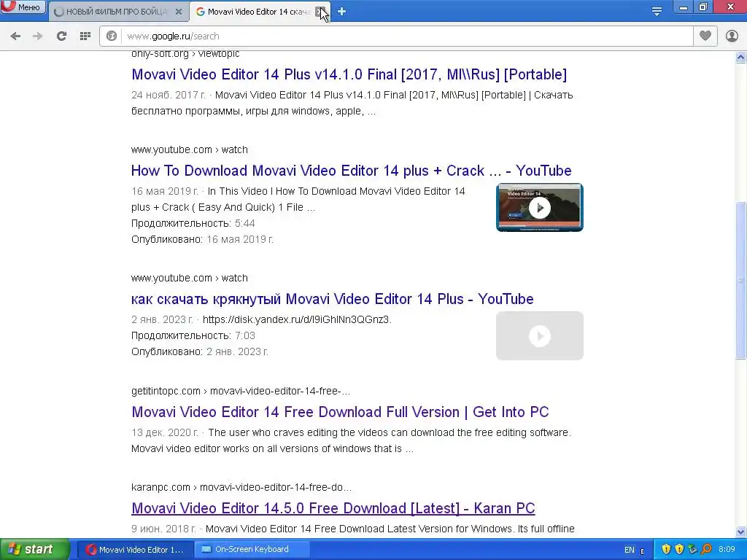This screenshot has width=747, height=560.
Task: Click the getitintopc.com breadcrumb text
Action: pos(241,391)
